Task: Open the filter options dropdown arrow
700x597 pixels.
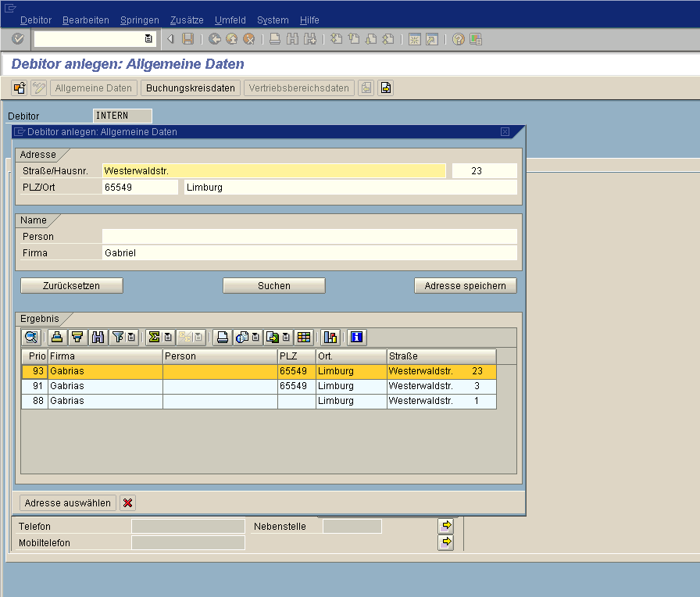Action: point(131,337)
